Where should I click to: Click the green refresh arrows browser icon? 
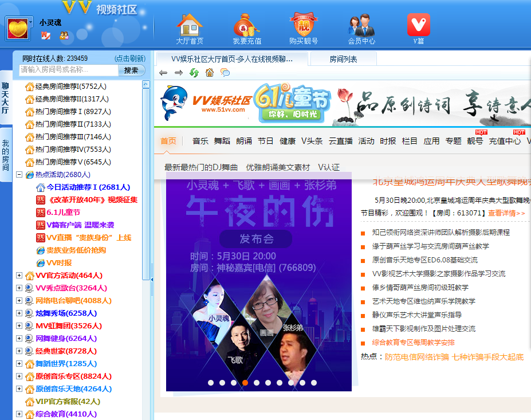(x=194, y=73)
